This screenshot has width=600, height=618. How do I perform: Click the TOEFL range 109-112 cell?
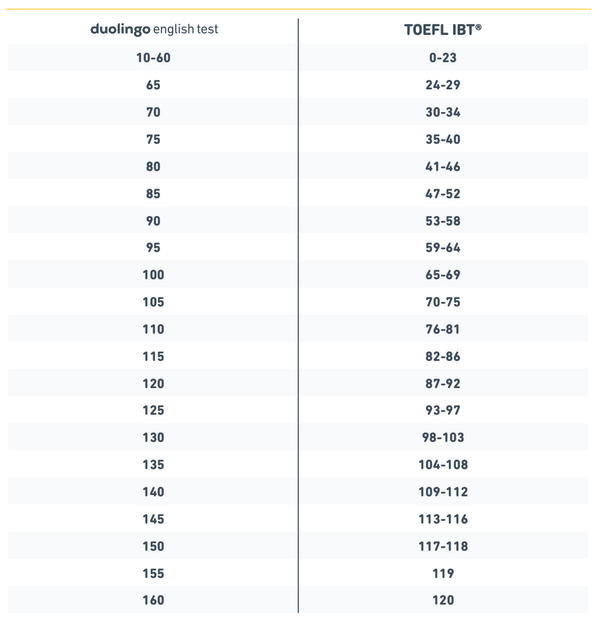coord(442,491)
